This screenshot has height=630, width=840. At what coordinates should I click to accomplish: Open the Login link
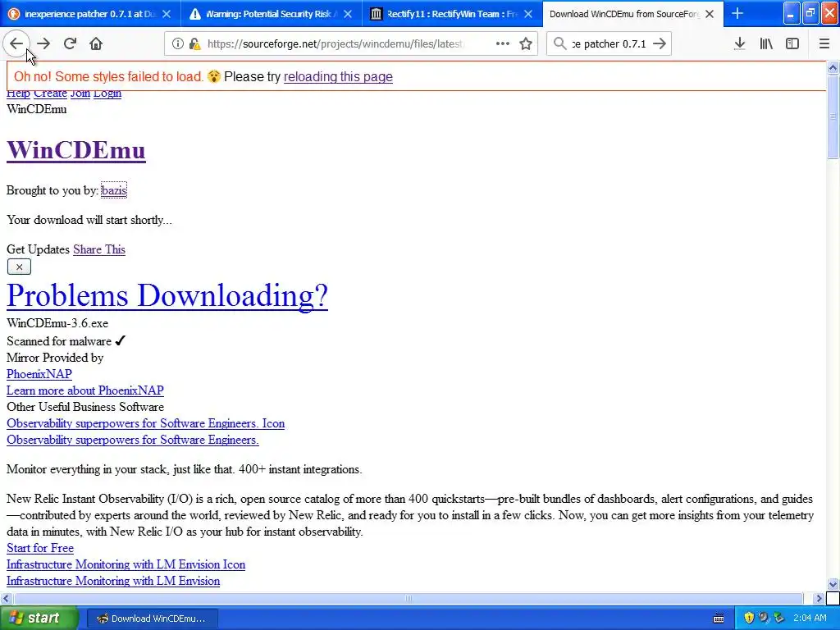107,94
